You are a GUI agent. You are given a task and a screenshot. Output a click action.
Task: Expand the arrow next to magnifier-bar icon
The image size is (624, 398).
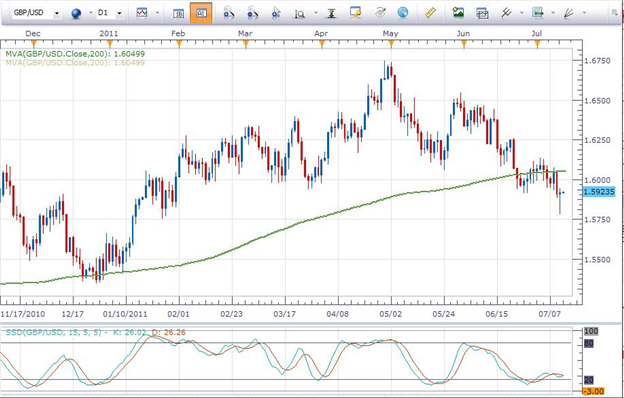pos(316,13)
